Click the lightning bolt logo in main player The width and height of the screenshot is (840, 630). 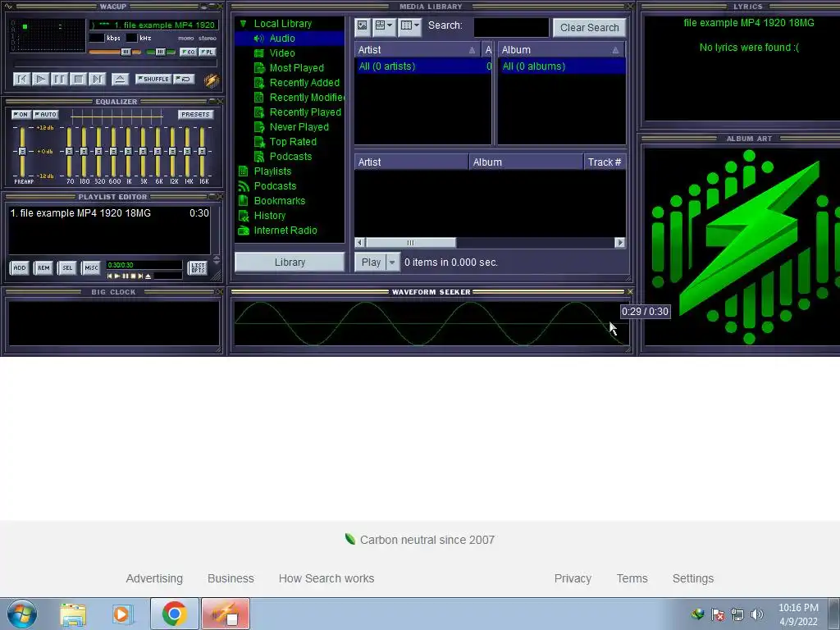tap(211, 80)
